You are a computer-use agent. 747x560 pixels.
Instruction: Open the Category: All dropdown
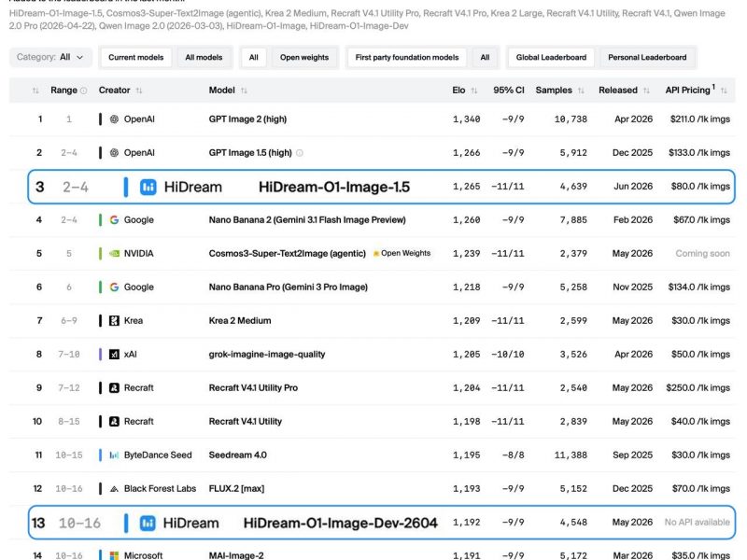50,57
